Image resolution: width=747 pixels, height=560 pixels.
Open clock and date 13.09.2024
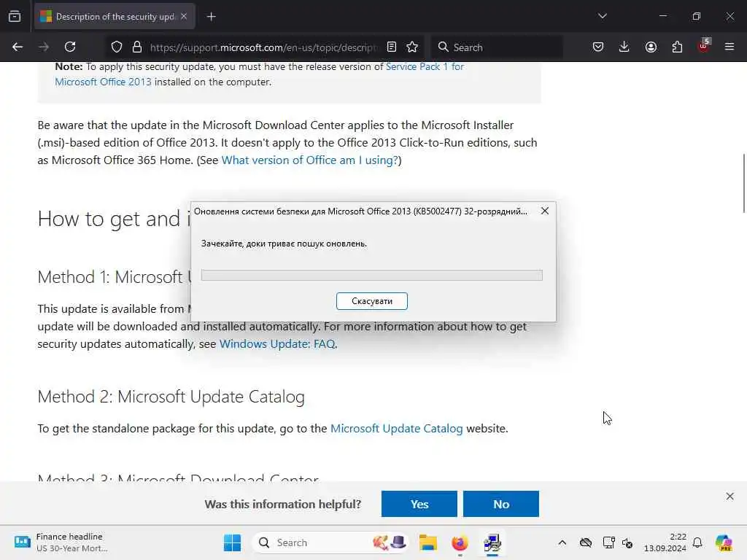tap(665, 542)
